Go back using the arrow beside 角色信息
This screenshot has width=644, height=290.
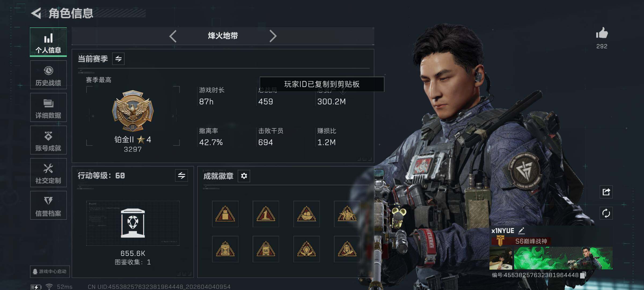36,13
